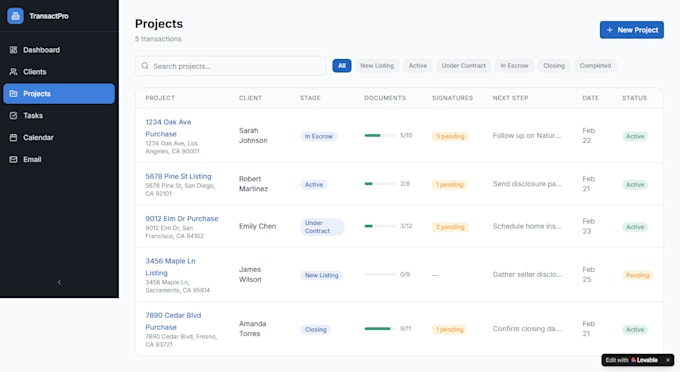Select the All filter chip
The height and width of the screenshot is (372, 680).
click(x=342, y=65)
